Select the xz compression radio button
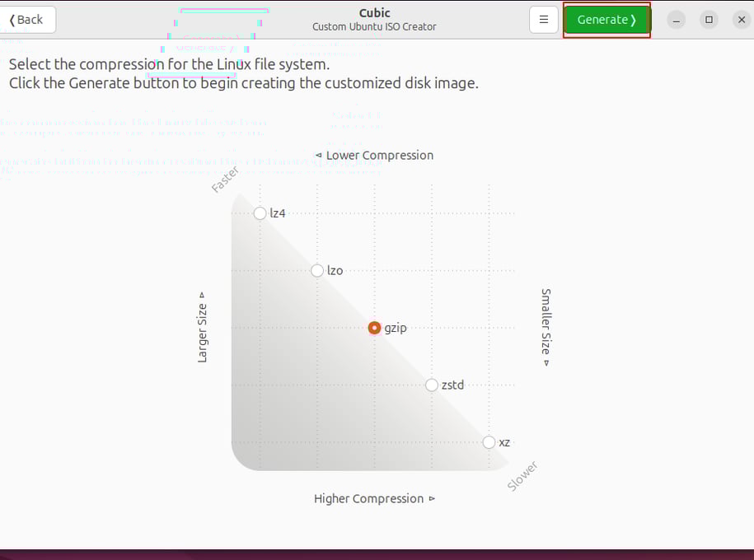The image size is (754, 560). click(489, 442)
